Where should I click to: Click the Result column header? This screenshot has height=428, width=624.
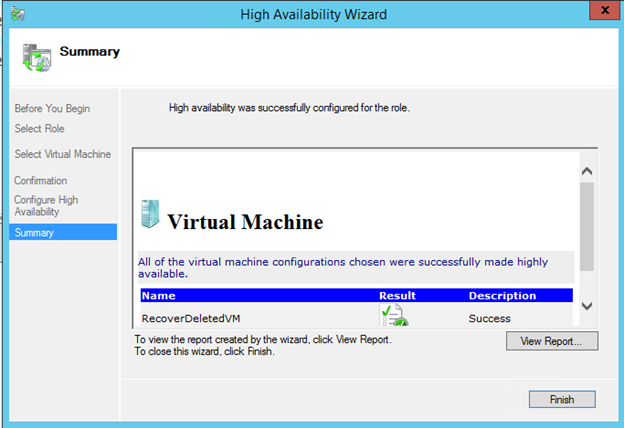point(397,296)
